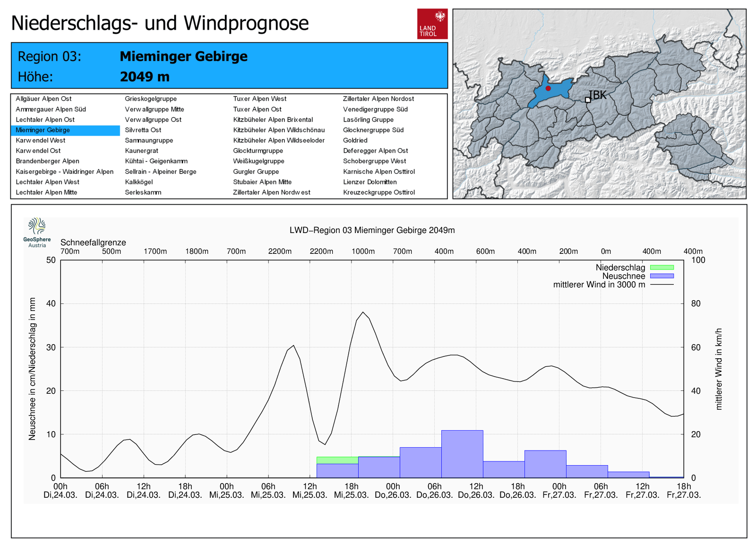Open region Kalkkögel
The height and width of the screenshot is (545, 756).
click(x=138, y=182)
